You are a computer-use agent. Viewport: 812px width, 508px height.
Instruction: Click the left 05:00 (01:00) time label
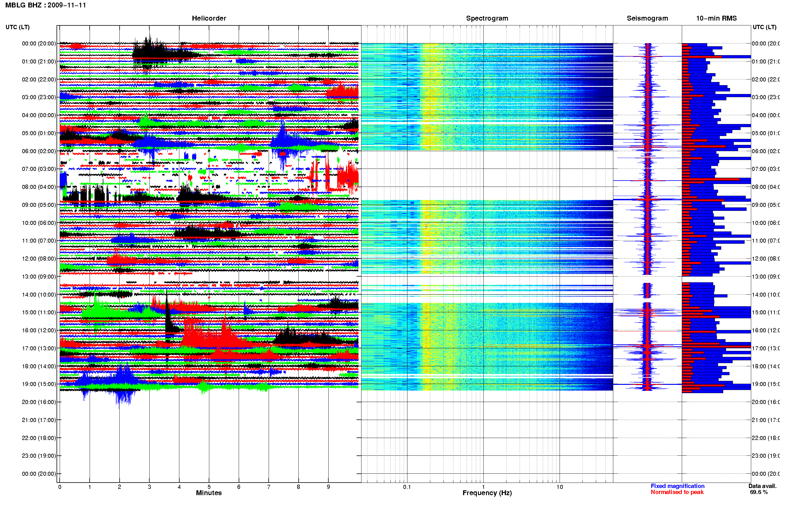pyautogui.click(x=39, y=133)
